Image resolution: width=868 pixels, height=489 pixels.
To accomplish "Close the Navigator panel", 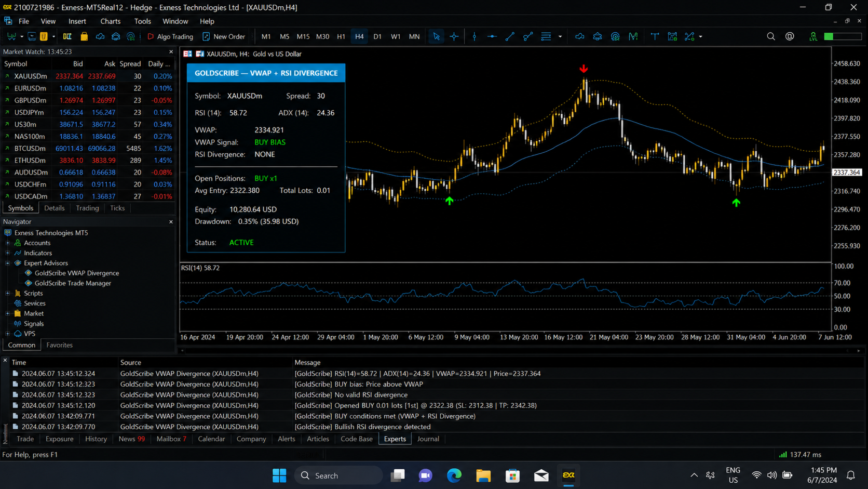I will click(171, 222).
